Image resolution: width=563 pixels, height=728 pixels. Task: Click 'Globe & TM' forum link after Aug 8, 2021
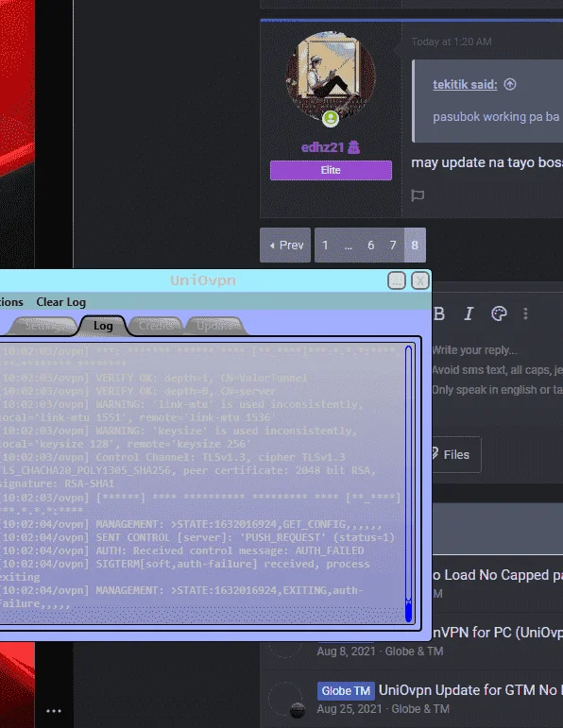click(414, 652)
